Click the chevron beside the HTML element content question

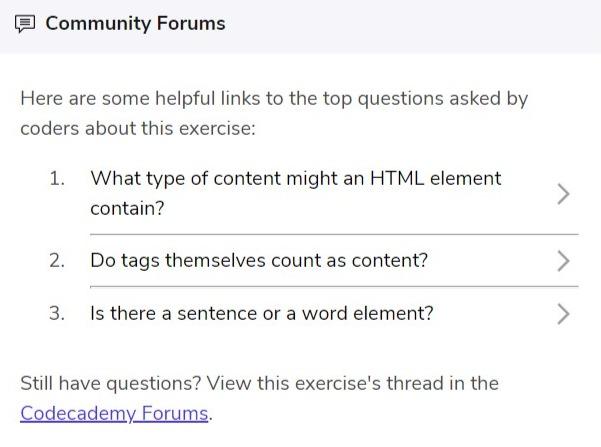(x=563, y=194)
